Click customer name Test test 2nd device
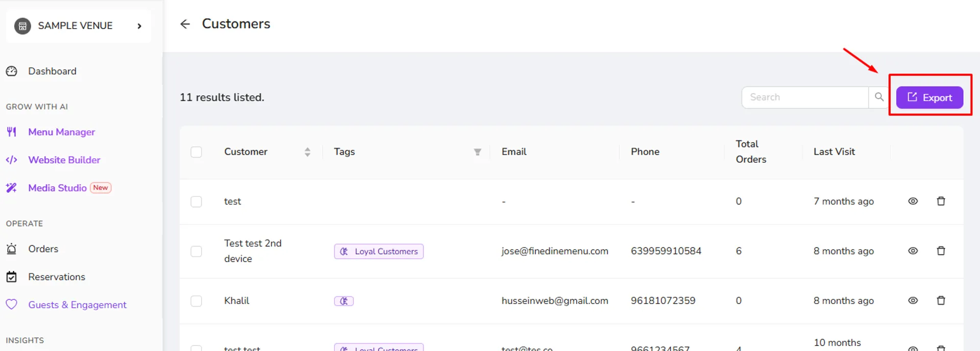The height and width of the screenshot is (351, 980). pyautogui.click(x=253, y=251)
